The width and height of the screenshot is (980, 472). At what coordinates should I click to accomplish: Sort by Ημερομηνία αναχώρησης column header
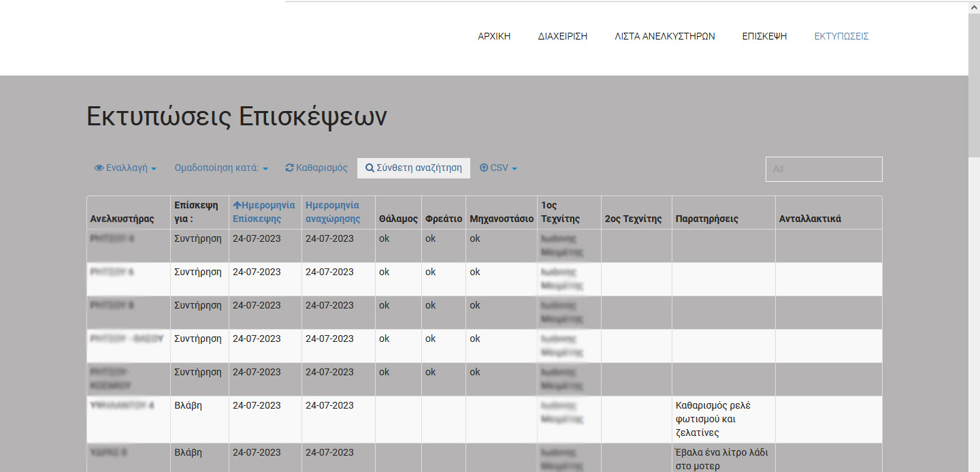[333, 212]
